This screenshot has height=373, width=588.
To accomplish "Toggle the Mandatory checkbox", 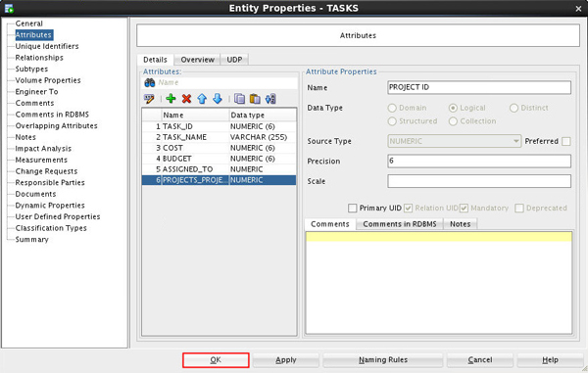I will point(464,208).
